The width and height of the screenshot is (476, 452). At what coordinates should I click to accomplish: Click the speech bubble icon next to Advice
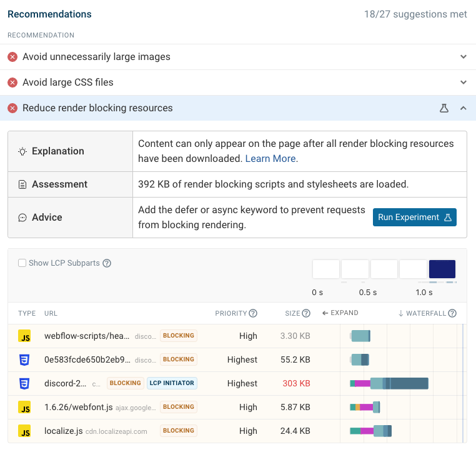point(22,218)
